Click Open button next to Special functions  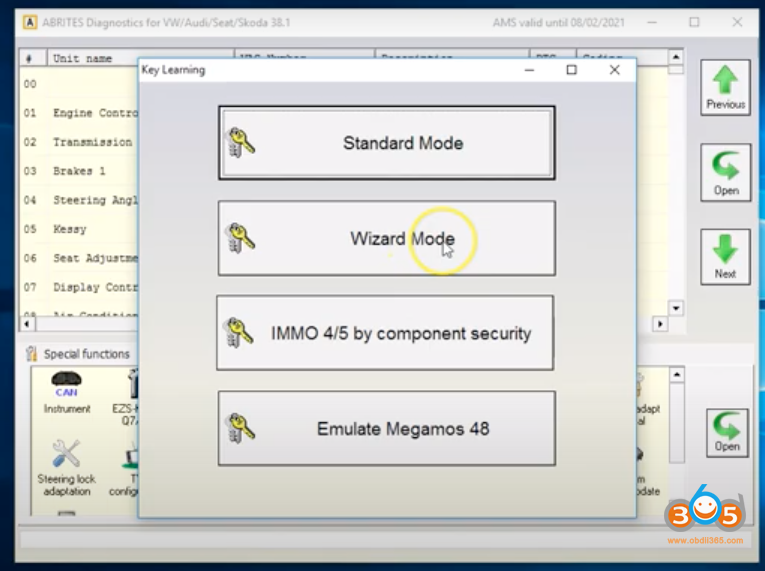pyautogui.click(x=727, y=433)
